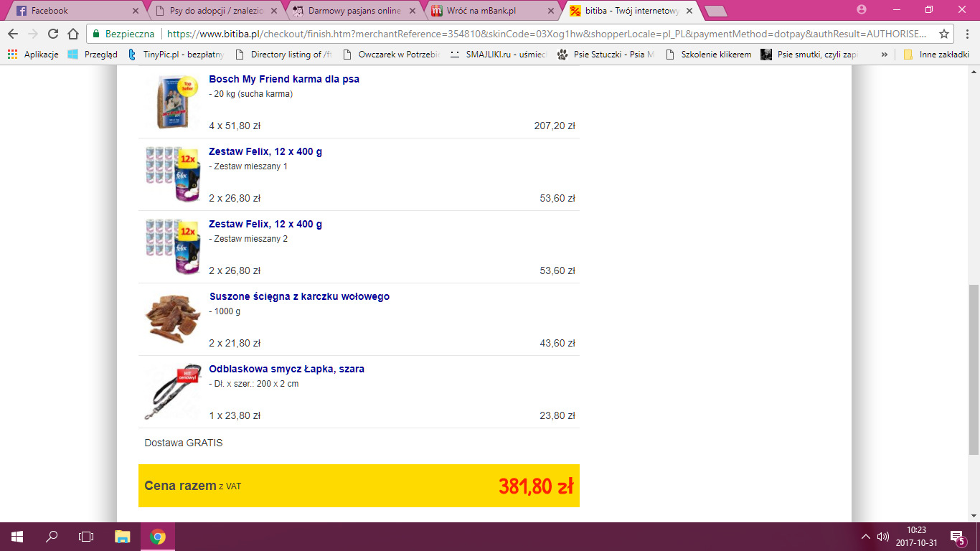The height and width of the screenshot is (551, 980).
Task: Open Windows search from taskbar
Action: (52, 536)
